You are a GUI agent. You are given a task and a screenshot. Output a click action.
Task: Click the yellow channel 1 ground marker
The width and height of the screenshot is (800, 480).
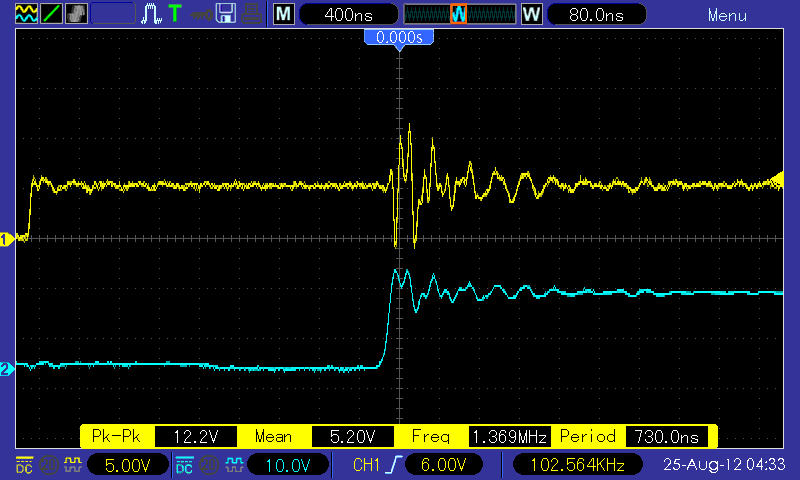tap(7, 239)
